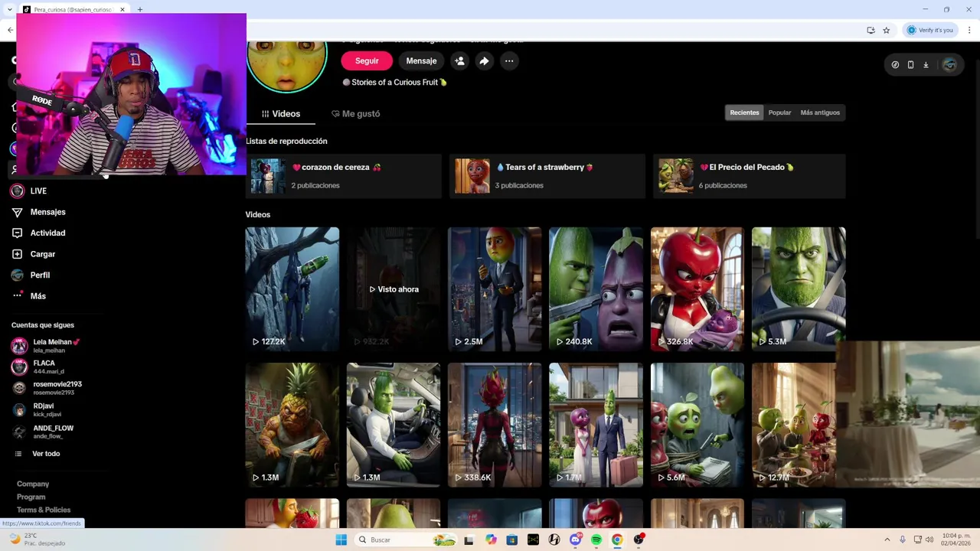Click the Windows Start button
Screen dimensions: 980x551
click(341, 540)
